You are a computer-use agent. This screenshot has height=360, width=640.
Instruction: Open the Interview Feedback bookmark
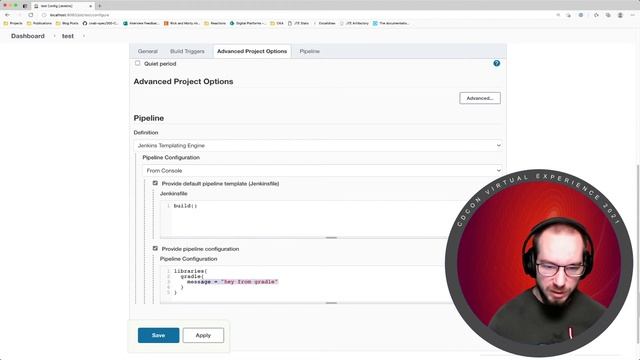pyautogui.click(x=141, y=23)
